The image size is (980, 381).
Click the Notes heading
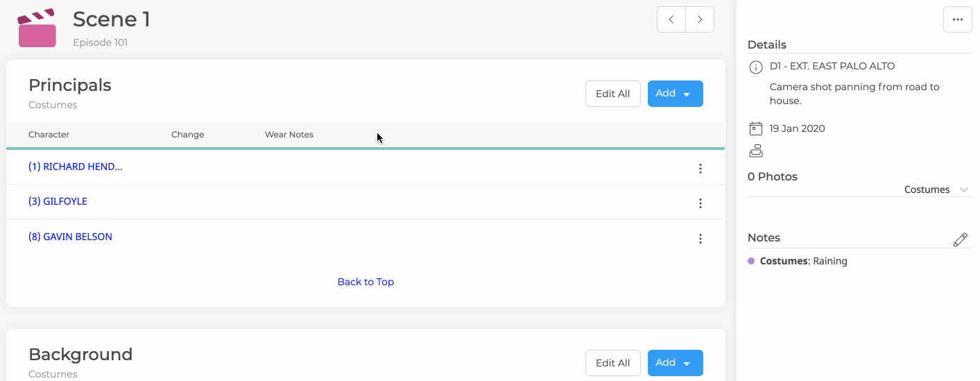pos(764,237)
